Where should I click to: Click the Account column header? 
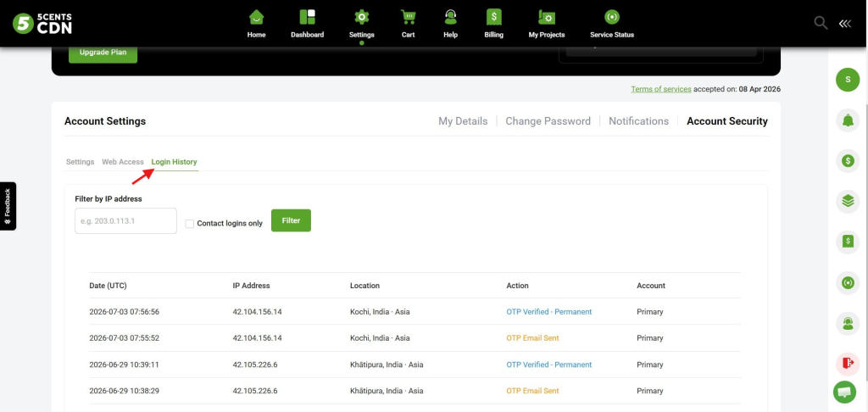click(x=651, y=286)
